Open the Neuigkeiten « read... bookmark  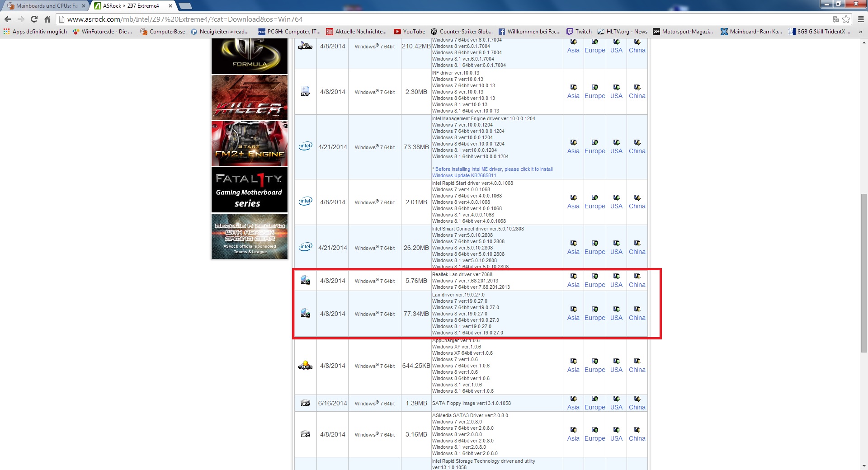(220, 32)
